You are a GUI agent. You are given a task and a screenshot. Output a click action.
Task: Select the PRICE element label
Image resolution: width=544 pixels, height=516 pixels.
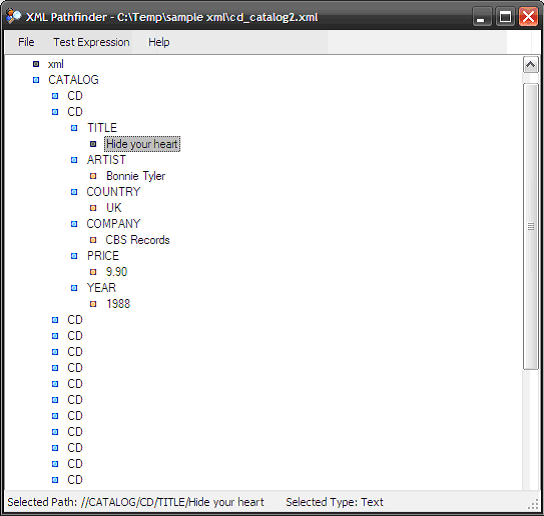point(103,256)
